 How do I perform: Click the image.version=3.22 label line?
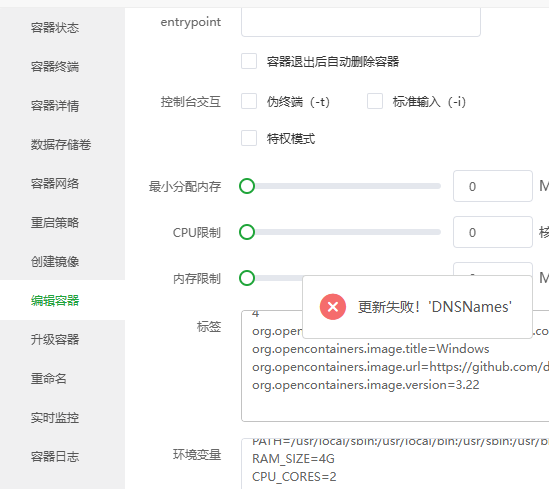[x=366, y=385]
